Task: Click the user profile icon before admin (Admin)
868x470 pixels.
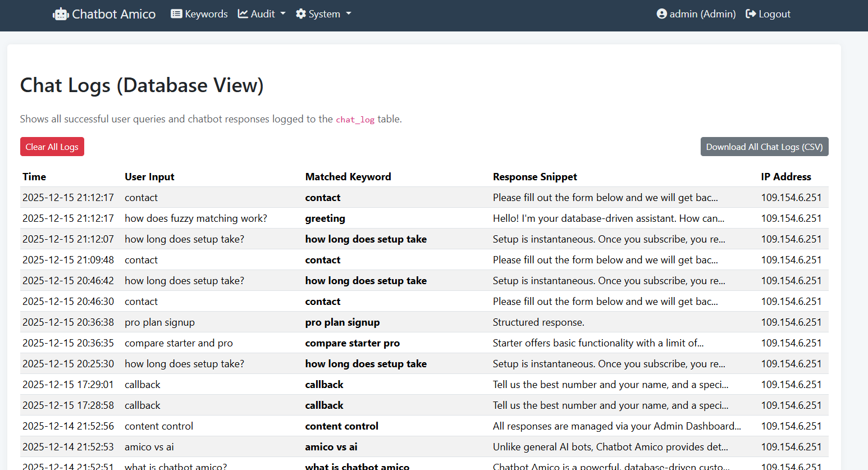Action: tap(661, 13)
